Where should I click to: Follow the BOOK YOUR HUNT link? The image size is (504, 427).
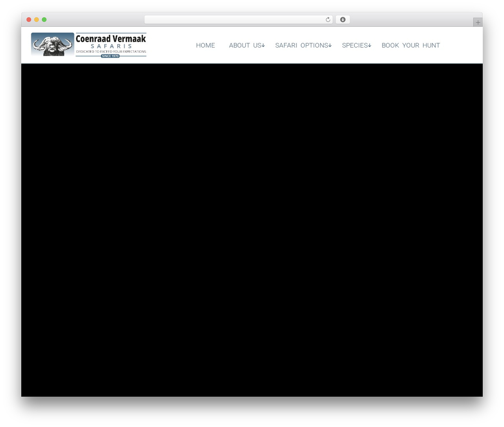click(x=411, y=45)
